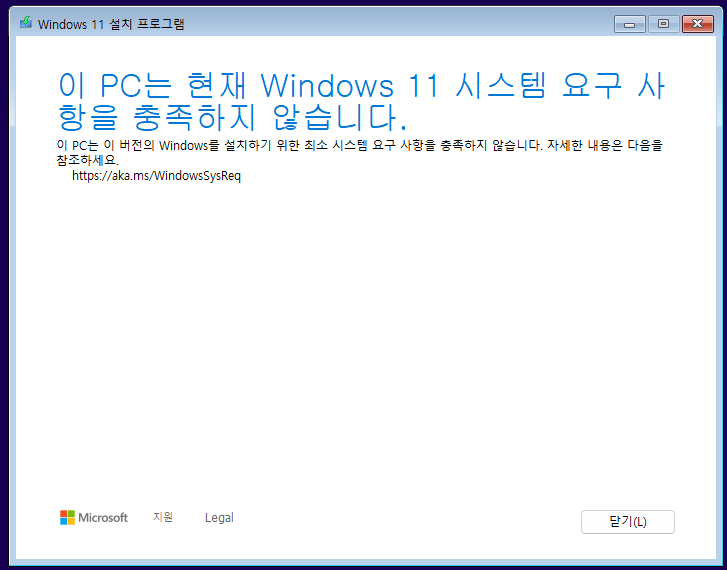Click the https://aka.ms/WindowsSysReq text
This screenshot has width=727, height=570.
(157, 176)
